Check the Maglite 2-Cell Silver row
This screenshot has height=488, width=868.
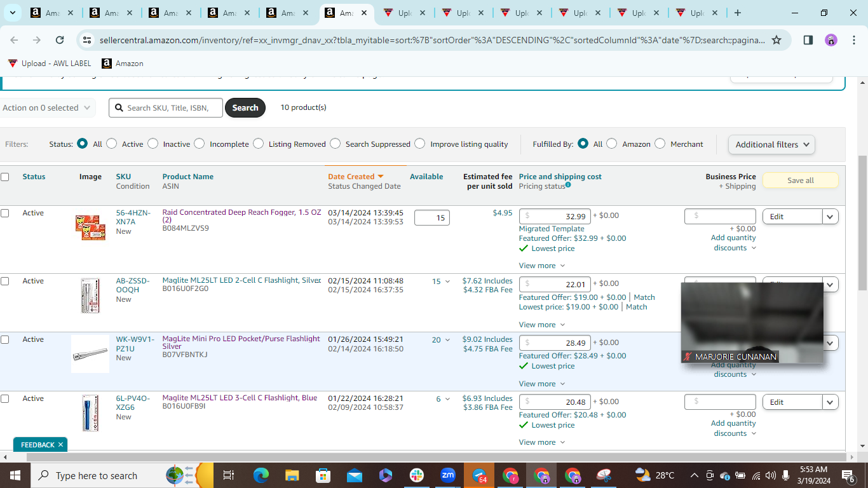5,281
